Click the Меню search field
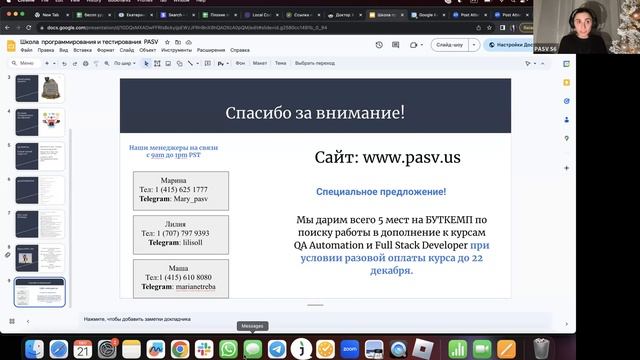The width and height of the screenshot is (640, 360). click(x=24, y=63)
